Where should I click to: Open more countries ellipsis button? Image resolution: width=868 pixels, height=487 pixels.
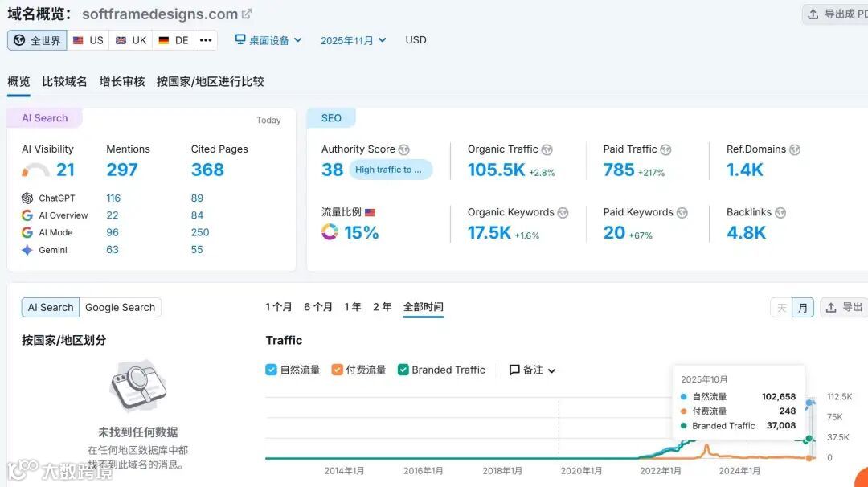(x=206, y=40)
